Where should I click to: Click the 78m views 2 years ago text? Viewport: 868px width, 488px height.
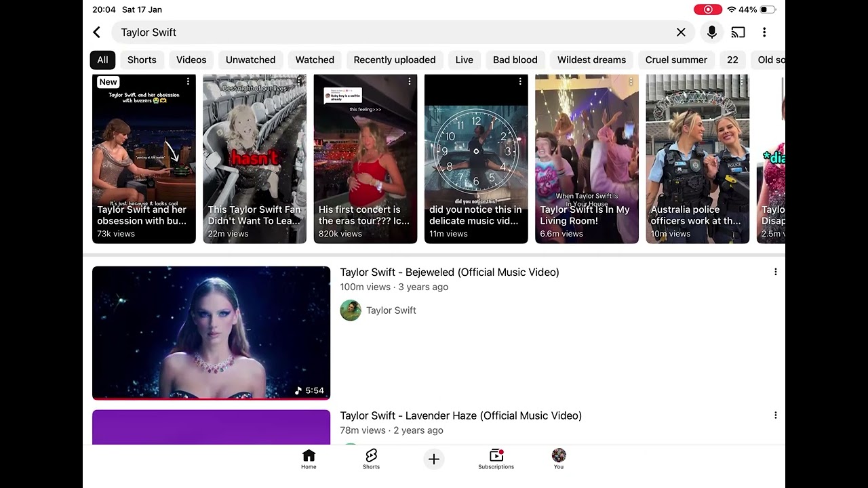pos(391,430)
